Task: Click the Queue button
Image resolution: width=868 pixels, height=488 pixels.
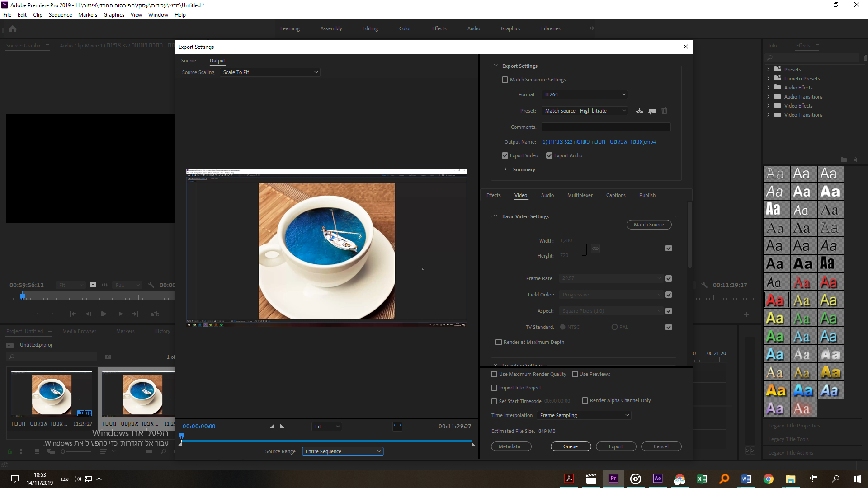Action: [x=571, y=446]
